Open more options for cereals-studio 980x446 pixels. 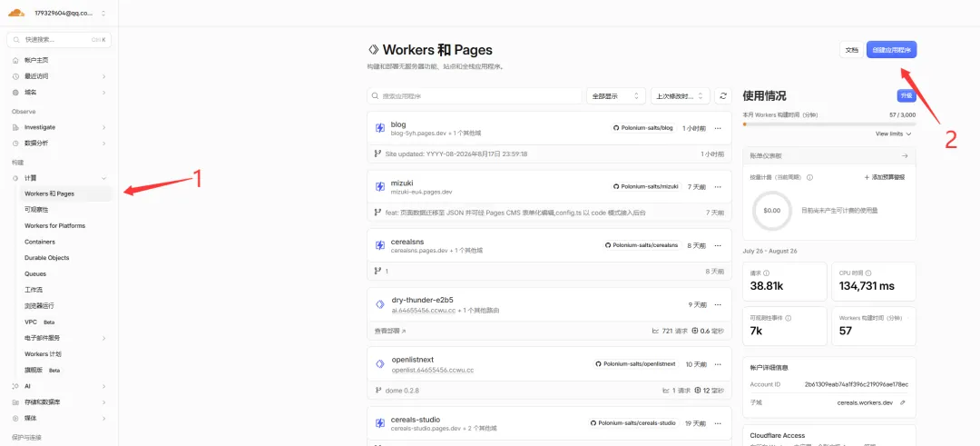[718, 423]
